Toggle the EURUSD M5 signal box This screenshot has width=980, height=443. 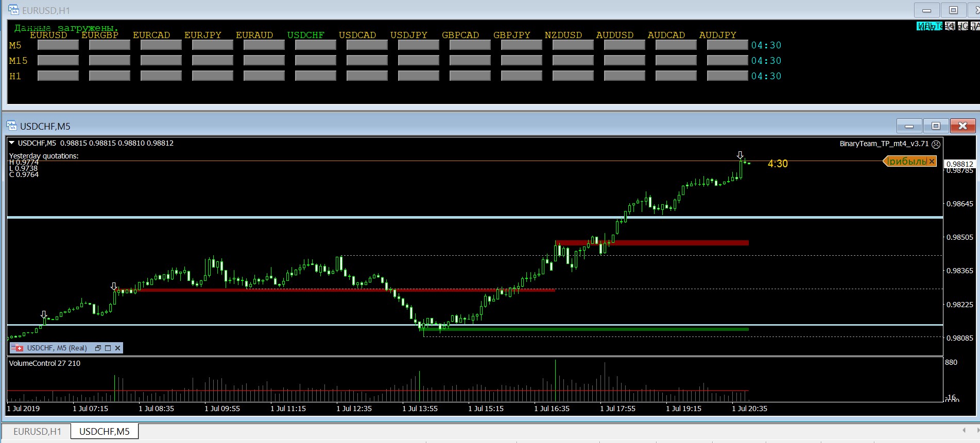point(58,45)
